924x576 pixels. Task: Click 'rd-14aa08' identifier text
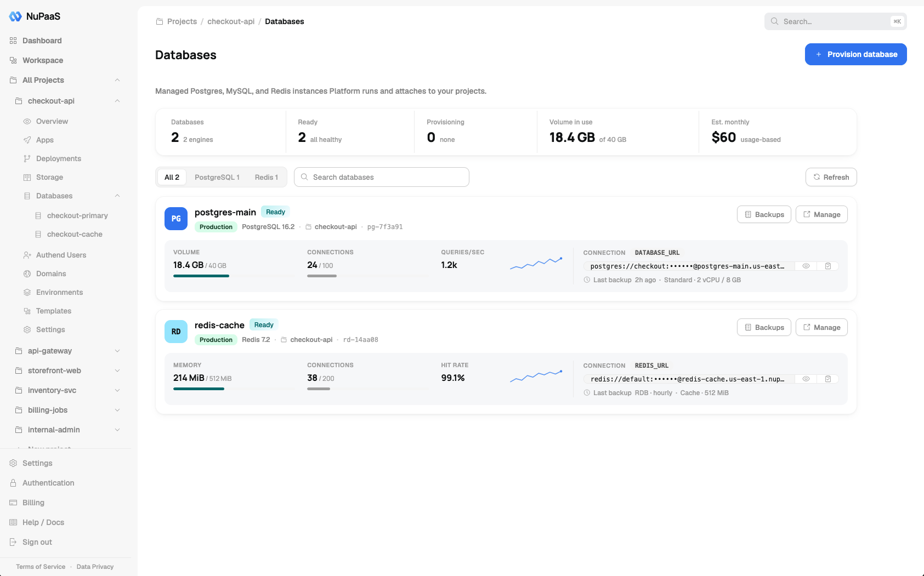pos(361,340)
